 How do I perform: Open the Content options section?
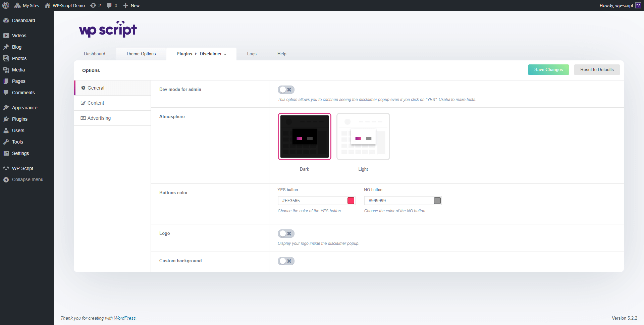pyautogui.click(x=112, y=103)
